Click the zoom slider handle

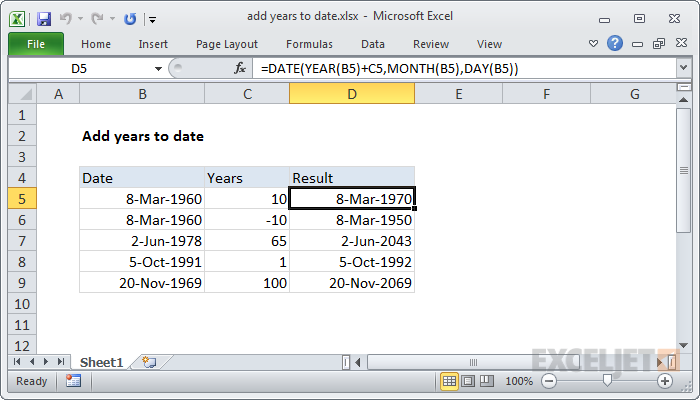pyautogui.click(x=607, y=381)
